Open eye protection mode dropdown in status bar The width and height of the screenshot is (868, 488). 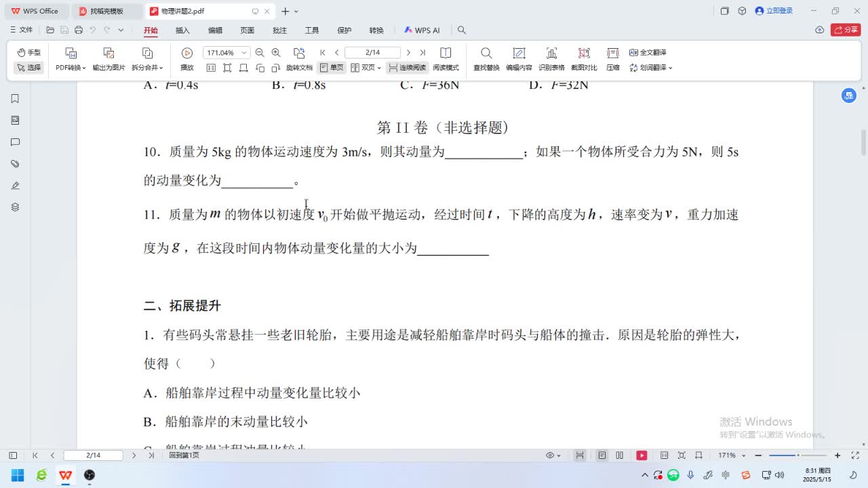[x=554, y=455]
